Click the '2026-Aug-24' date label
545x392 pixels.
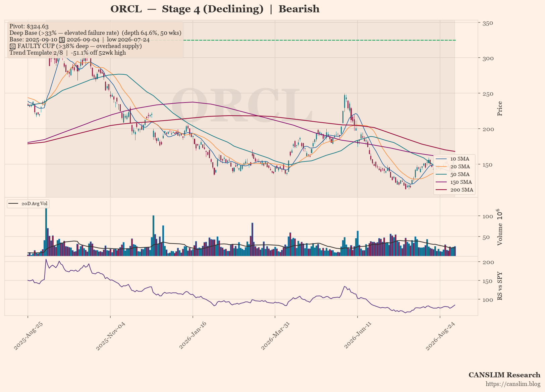441,336
